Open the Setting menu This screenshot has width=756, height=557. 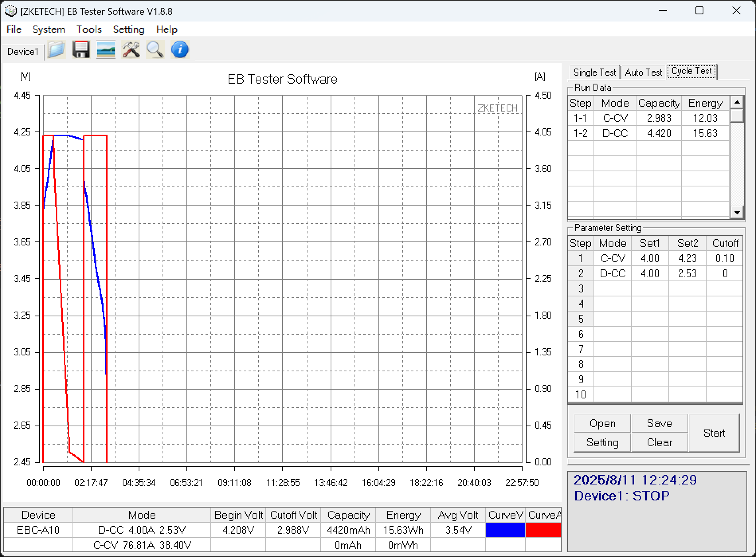[x=129, y=29]
